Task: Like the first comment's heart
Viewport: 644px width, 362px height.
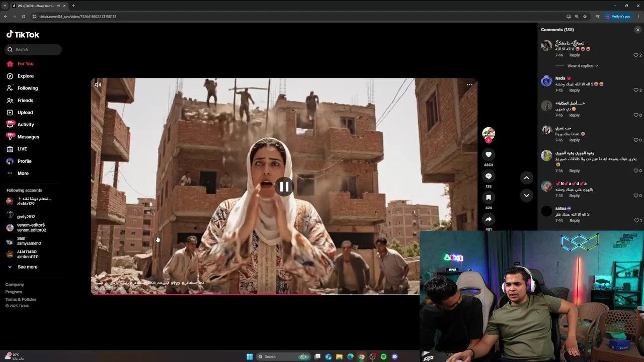Action: click(636, 55)
